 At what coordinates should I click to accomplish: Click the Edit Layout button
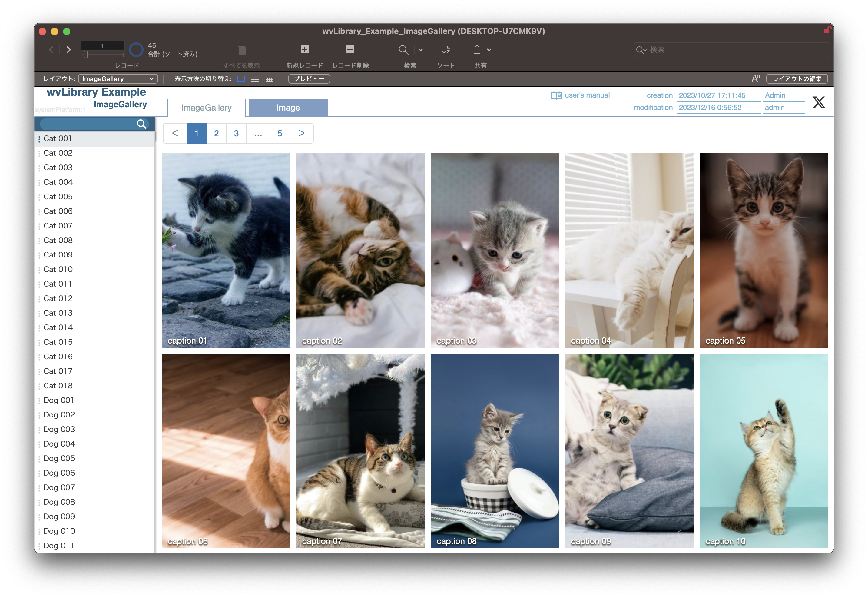[x=797, y=79]
